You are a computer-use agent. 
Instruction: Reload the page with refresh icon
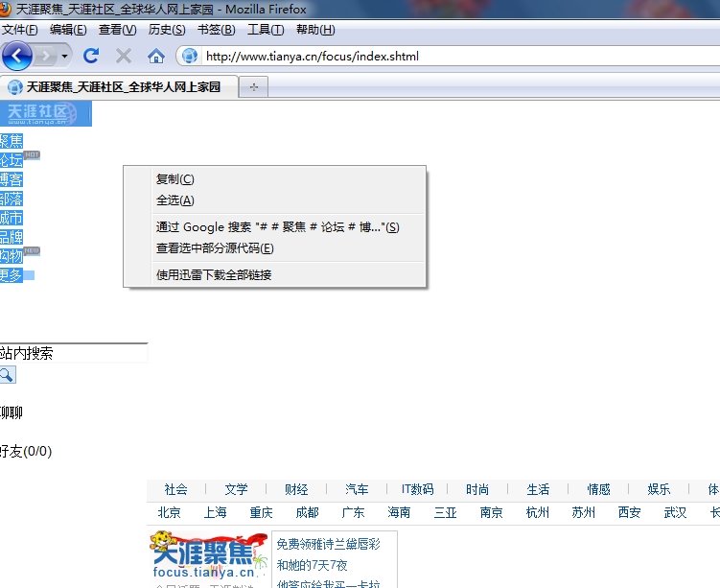pos(91,56)
